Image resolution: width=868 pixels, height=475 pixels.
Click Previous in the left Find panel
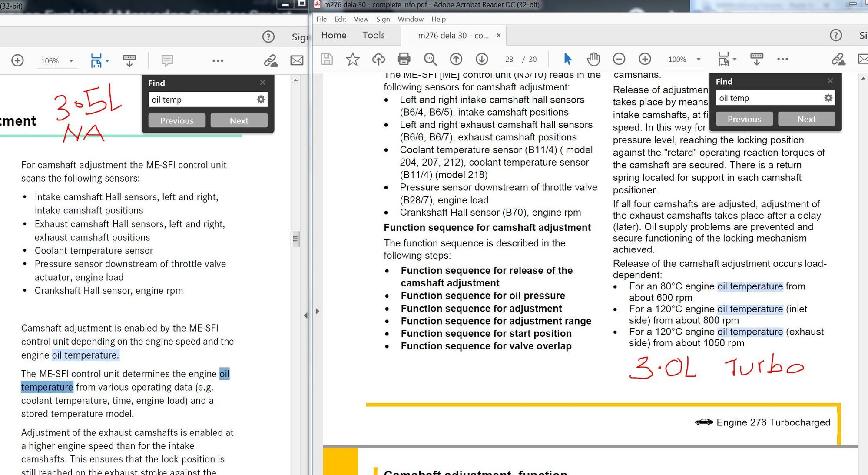[176, 120]
